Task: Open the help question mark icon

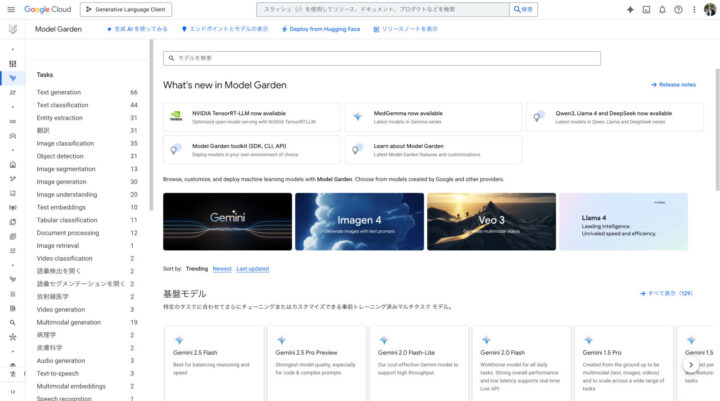Action: 678,9
